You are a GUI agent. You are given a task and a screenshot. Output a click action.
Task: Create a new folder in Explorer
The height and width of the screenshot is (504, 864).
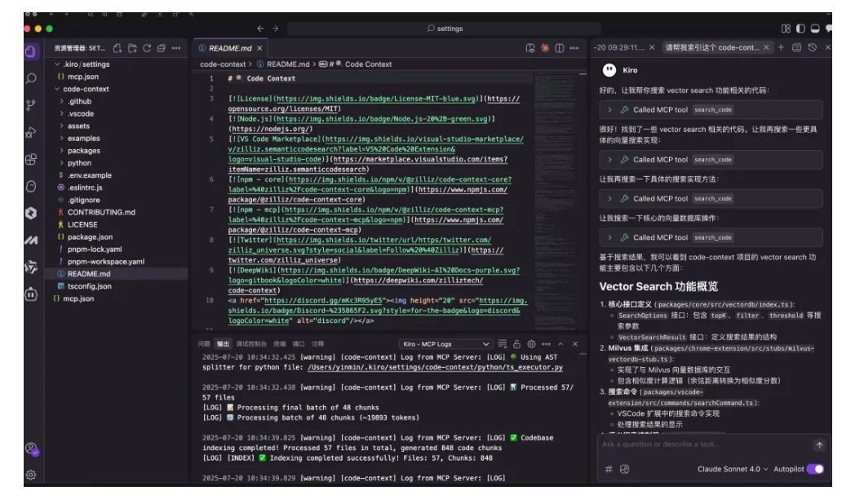point(132,48)
